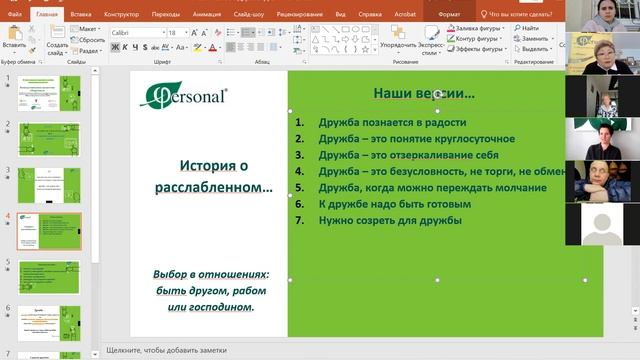The height and width of the screenshot is (360, 640).
Task: Select the oval shape in shapes gallery
Action: coord(356,29)
